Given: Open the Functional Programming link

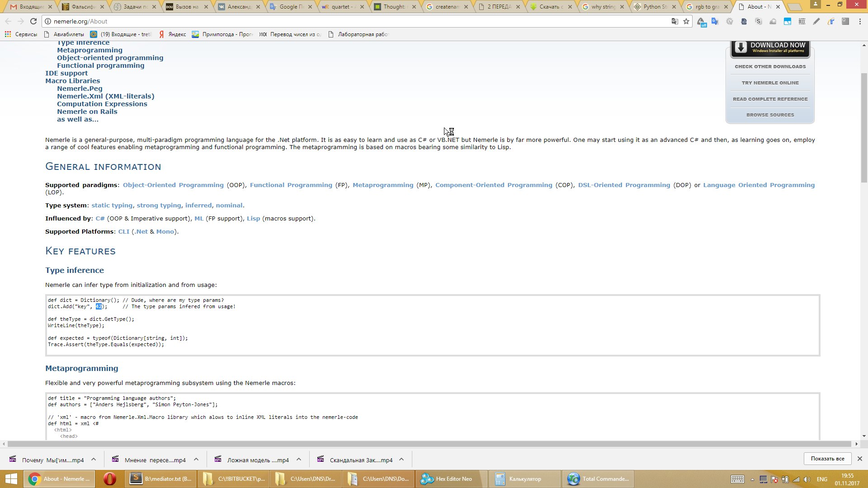Looking at the screenshot, I should pos(291,185).
